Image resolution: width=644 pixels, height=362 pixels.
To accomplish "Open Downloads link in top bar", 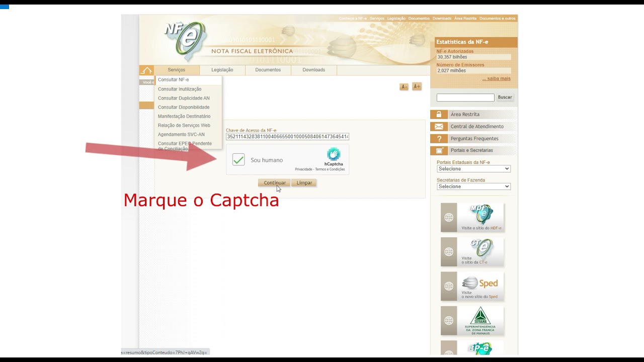I will pyautogui.click(x=442, y=19).
